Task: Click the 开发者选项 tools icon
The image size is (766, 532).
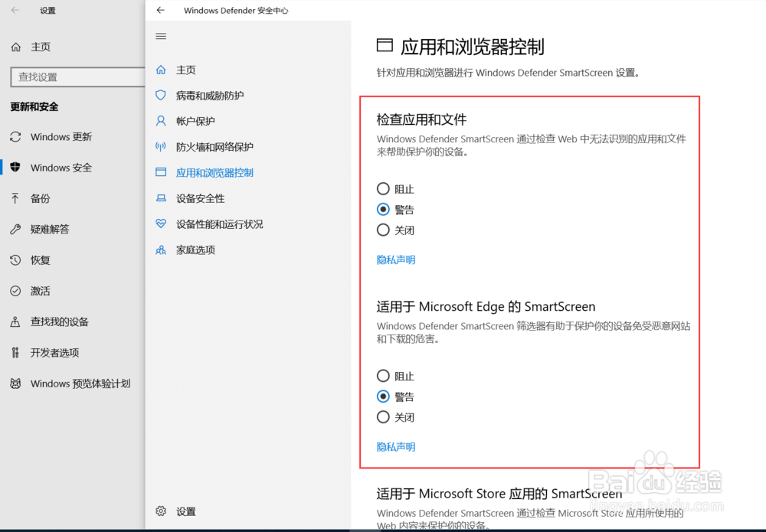Action: [x=15, y=352]
